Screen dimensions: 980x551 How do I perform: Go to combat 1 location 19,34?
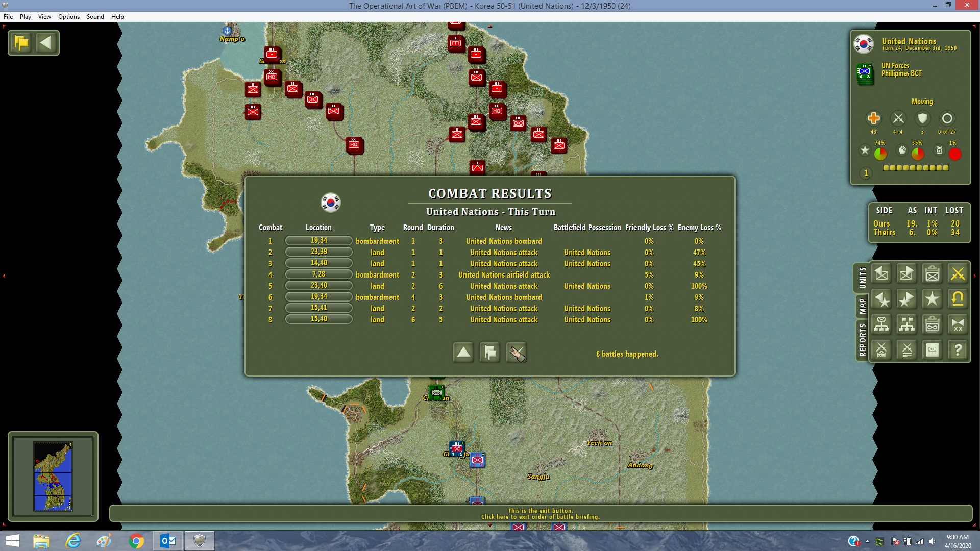pyautogui.click(x=319, y=241)
